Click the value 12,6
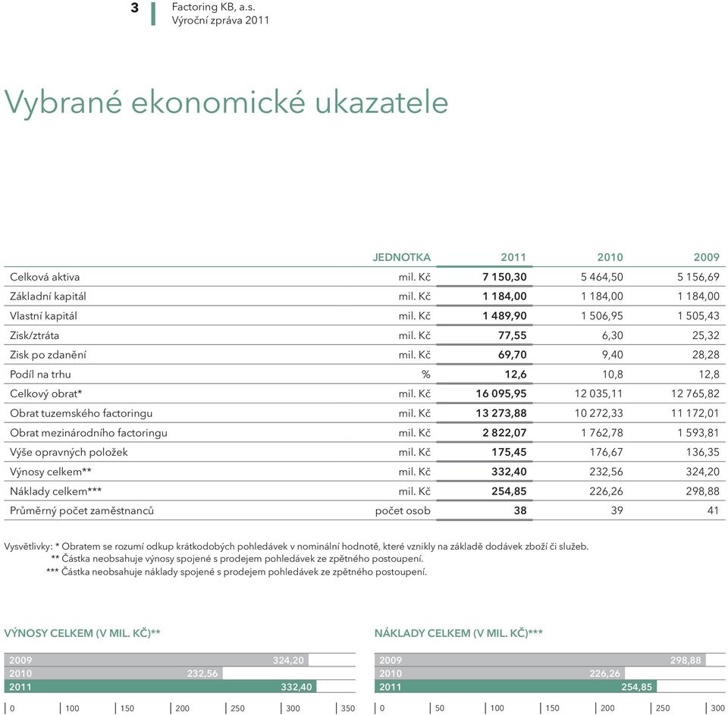 pos(516,375)
